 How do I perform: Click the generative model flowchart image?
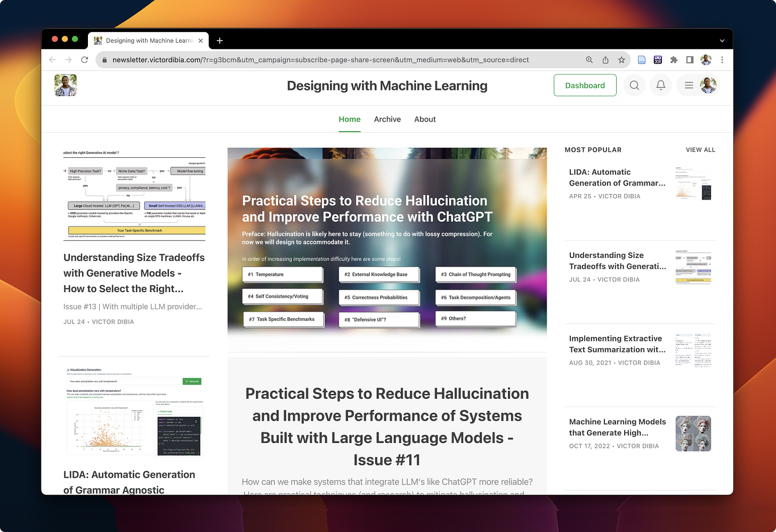(134, 195)
